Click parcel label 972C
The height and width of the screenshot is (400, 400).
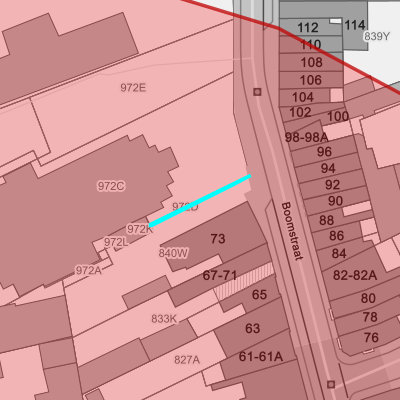111,186
